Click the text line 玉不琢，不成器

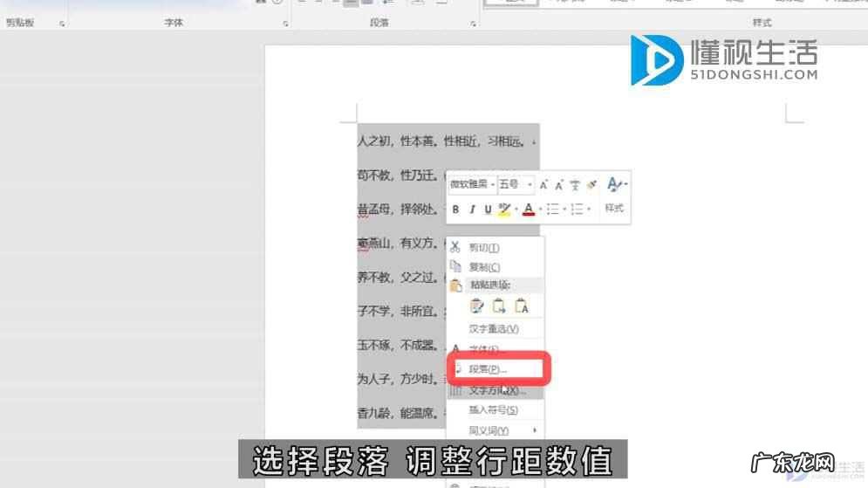[x=398, y=345]
